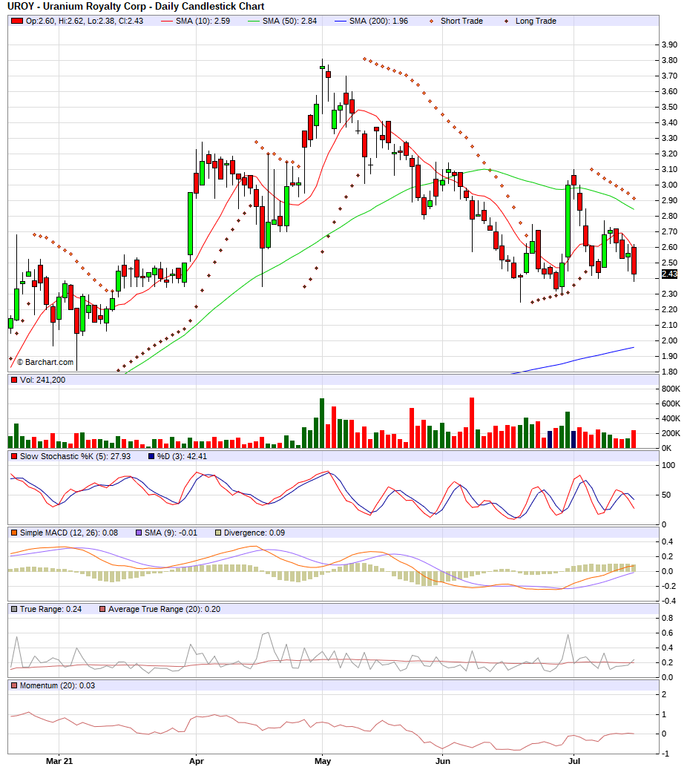Viewport: 690px width, 784px height.
Task: Click the 'True Range: 0.24' label
Action: [x=50, y=610]
